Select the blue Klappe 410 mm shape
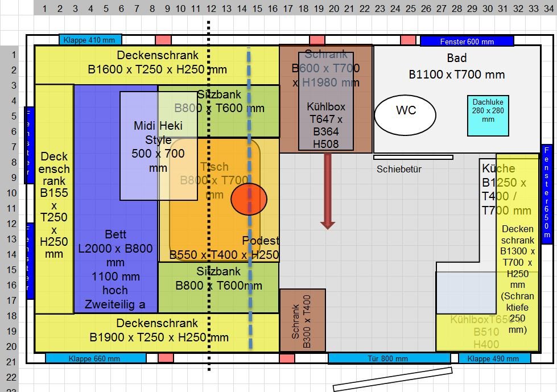The image size is (557, 392). coord(90,40)
